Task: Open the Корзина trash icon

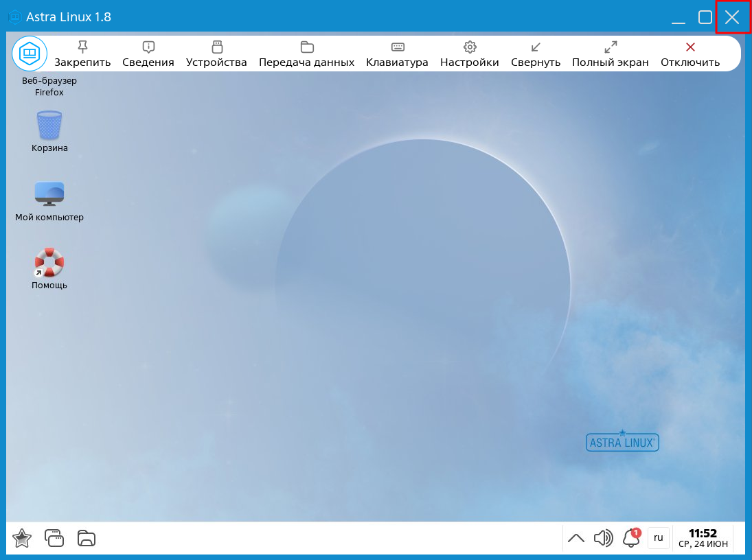Action: (x=49, y=131)
